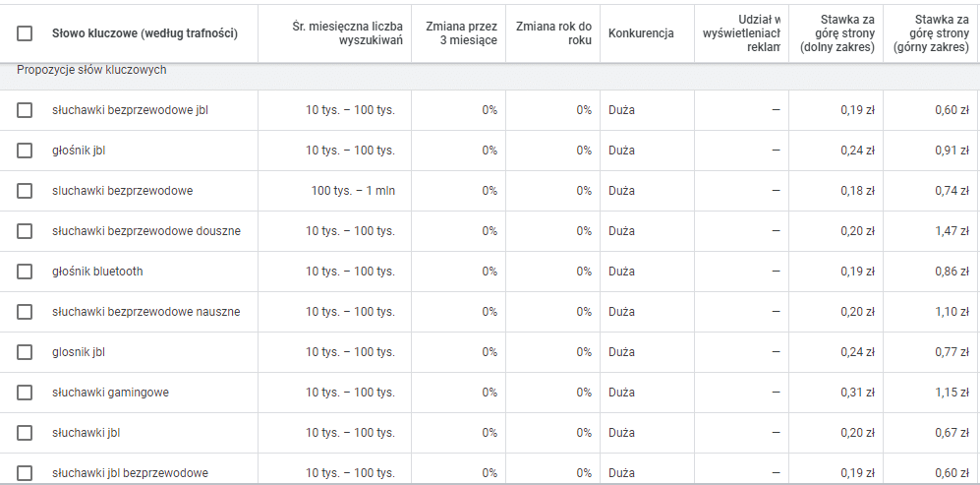This screenshot has width=980, height=485.
Task: Tick checkbox for słuchawki bezprzewodowe jbl
Action: 25,110
